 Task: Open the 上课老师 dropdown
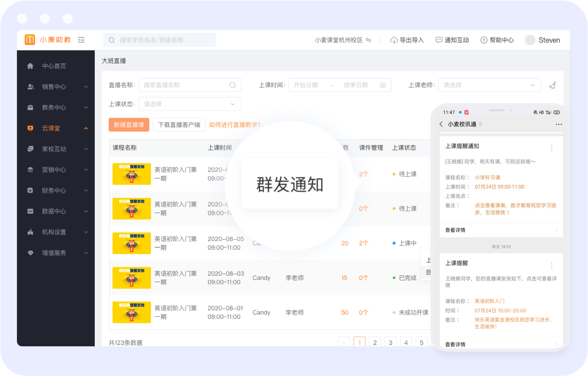(x=489, y=85)
